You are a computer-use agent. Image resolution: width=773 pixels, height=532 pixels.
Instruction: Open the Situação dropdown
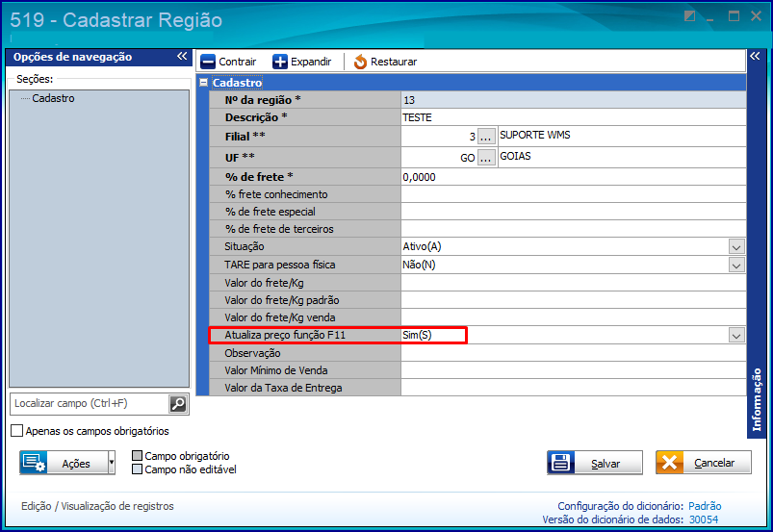[x=736, y=247]
